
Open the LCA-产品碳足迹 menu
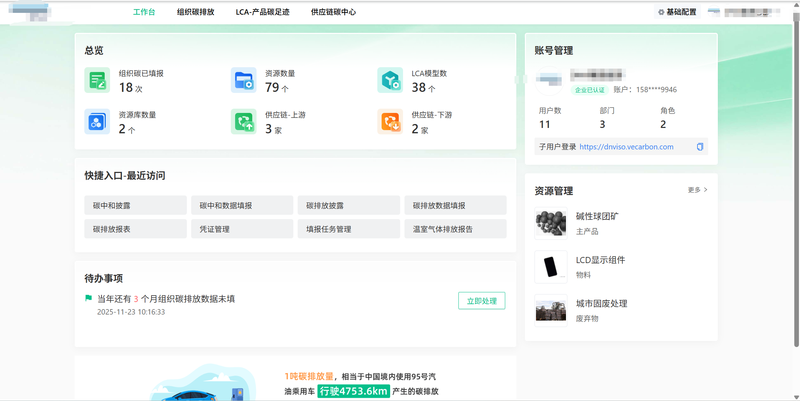click(x=262, y=12)
